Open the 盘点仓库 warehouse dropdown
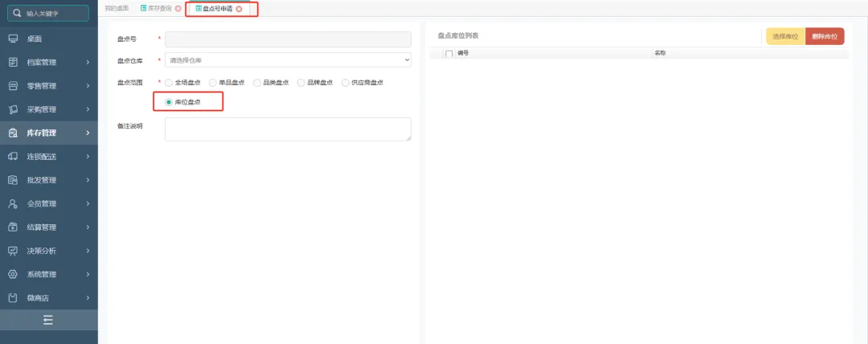This screenshot has height=344, width=868. tap(288, 59)
